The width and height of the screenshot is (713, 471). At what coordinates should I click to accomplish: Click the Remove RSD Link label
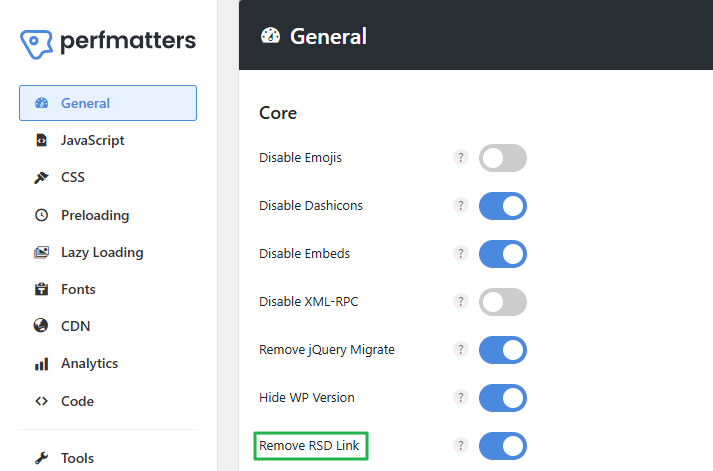point(311,445)
